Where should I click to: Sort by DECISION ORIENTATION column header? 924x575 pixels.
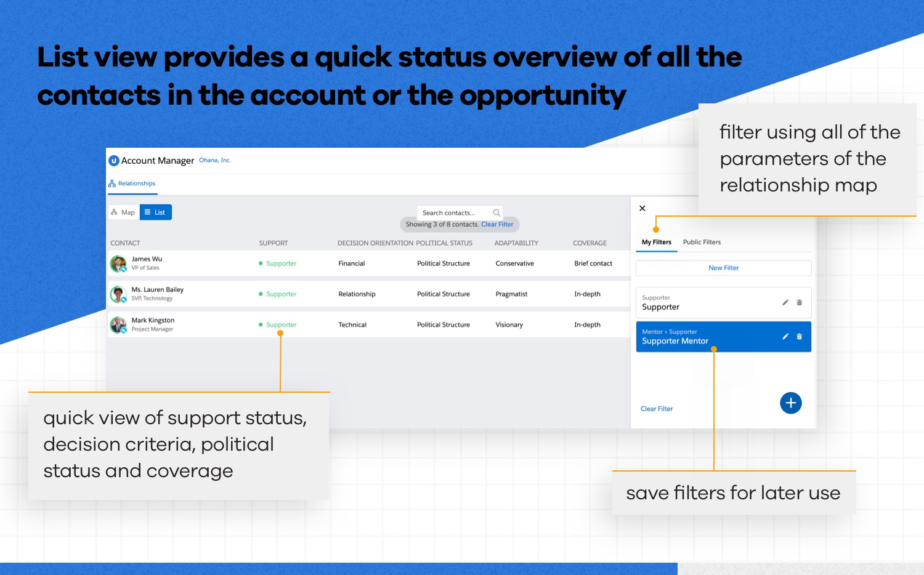(375, 243)
